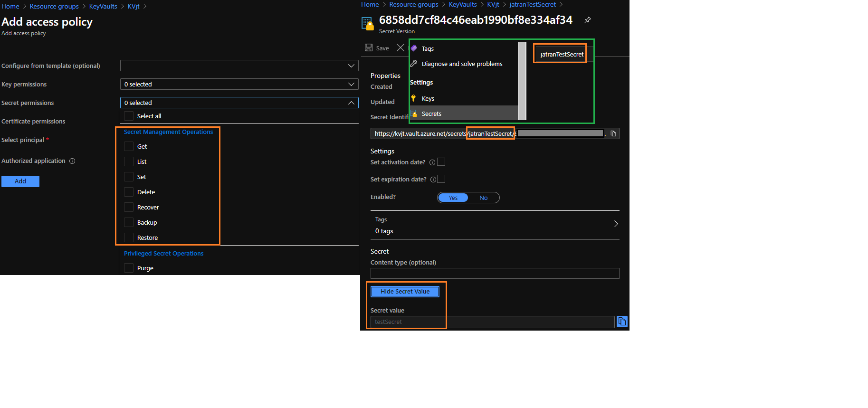The image size is (868, 408).
Task: Check the Set secret permission
Action: pyautogui.click(x=129, y=177)
